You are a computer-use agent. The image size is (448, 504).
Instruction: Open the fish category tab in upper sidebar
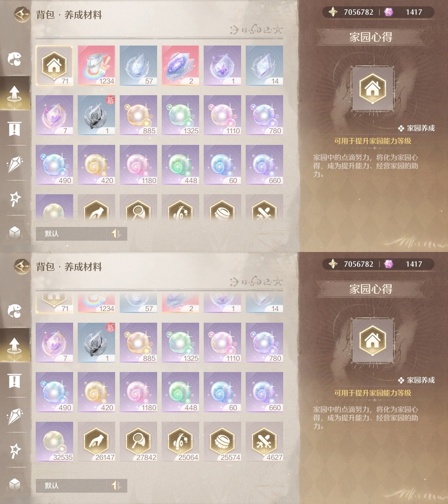[15, 59]
